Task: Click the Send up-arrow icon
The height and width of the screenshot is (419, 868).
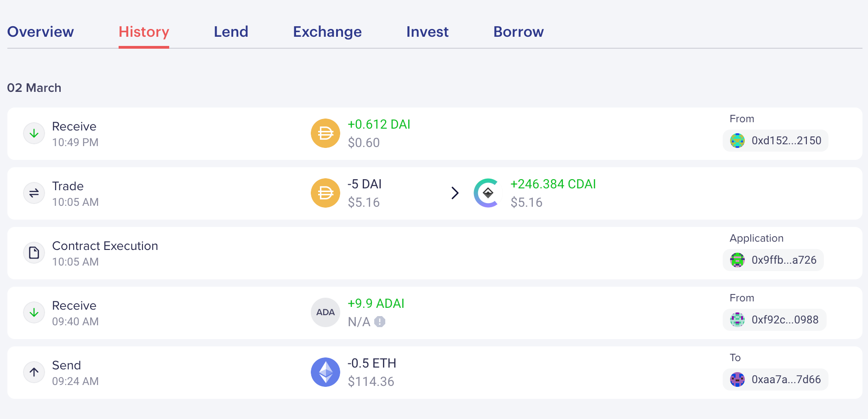Action: click(x=34, y=372)
